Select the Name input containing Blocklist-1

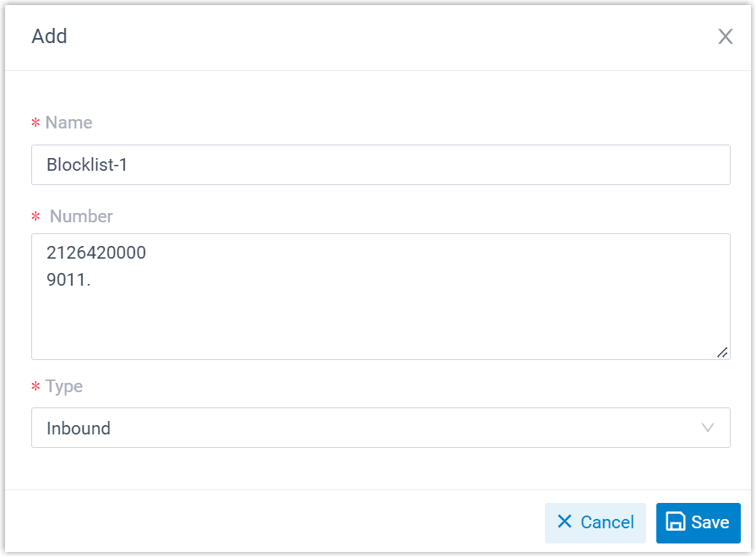[380, 165]
